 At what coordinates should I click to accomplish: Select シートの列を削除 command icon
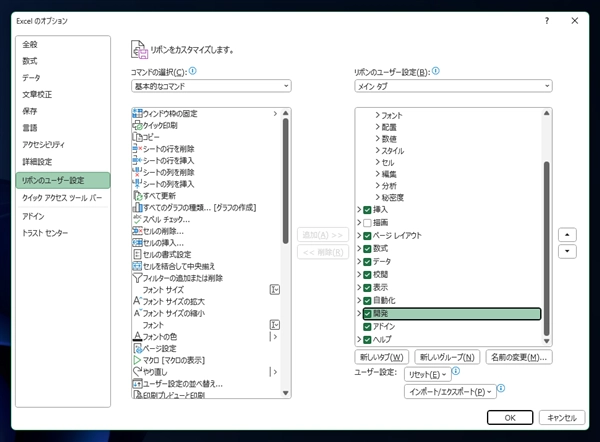point(137,172)
